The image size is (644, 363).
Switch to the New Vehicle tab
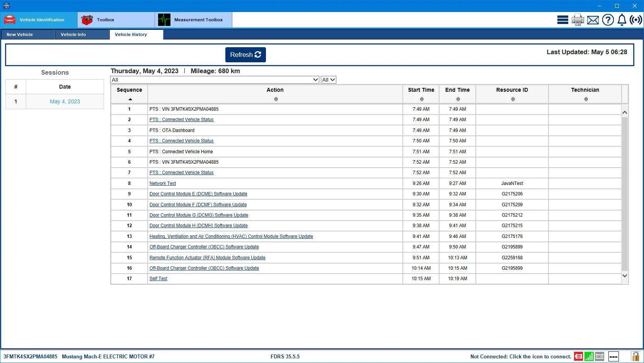[28, 34]
